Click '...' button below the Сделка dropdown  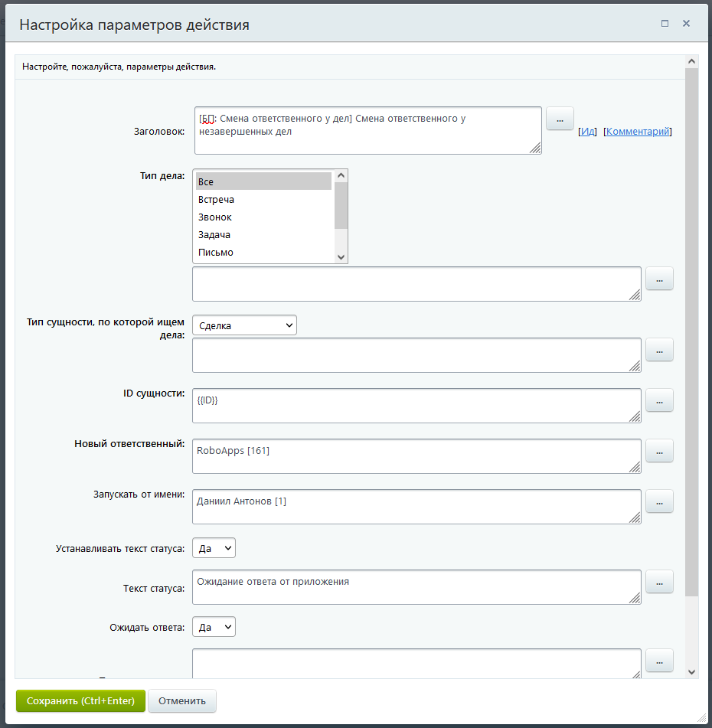click(659, 350)
